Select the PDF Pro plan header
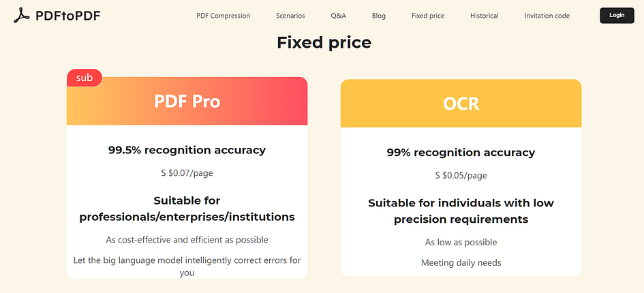This screenshot has height=293, width=644. [x=187, y=102]
